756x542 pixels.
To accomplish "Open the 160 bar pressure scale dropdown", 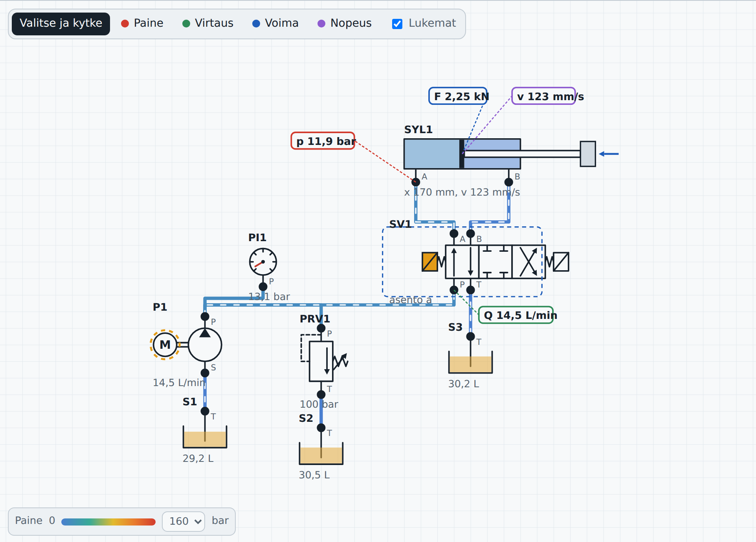I will coord(183,521).
